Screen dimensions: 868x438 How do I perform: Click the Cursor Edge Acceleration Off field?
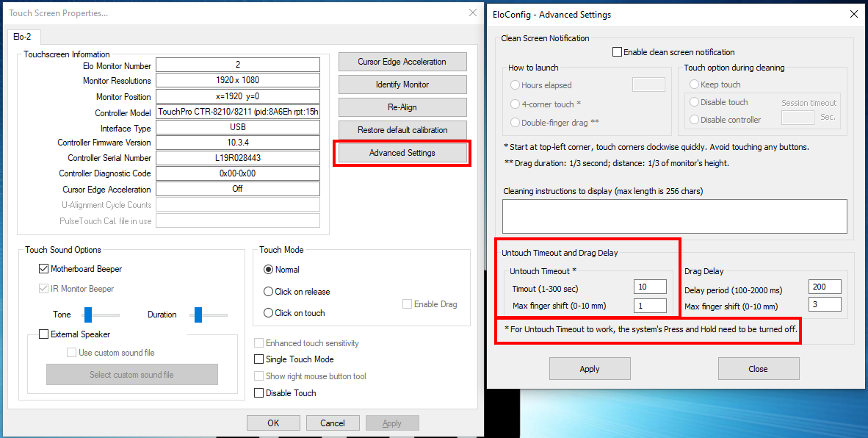pos(238,189)
